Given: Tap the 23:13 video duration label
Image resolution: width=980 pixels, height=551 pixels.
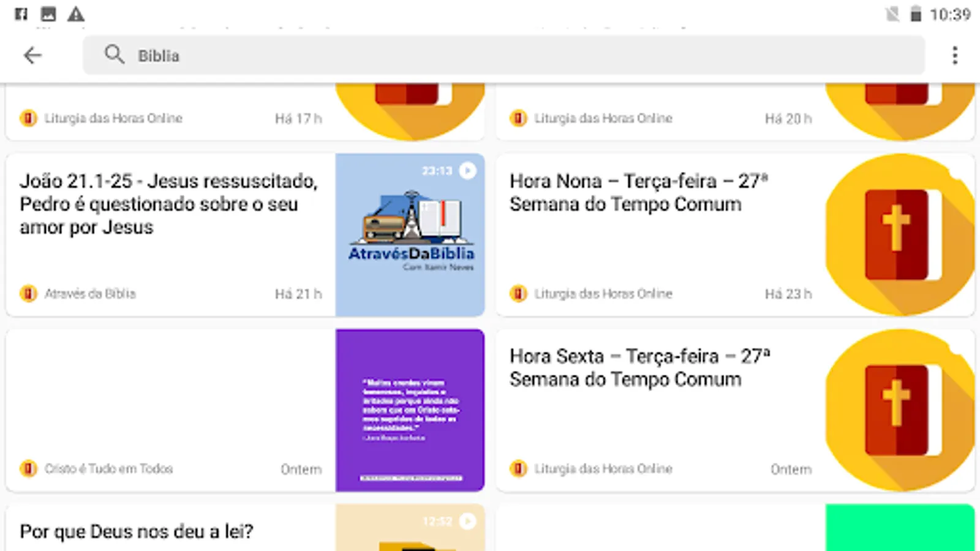Looking at the screenshot, I should 437,171.
